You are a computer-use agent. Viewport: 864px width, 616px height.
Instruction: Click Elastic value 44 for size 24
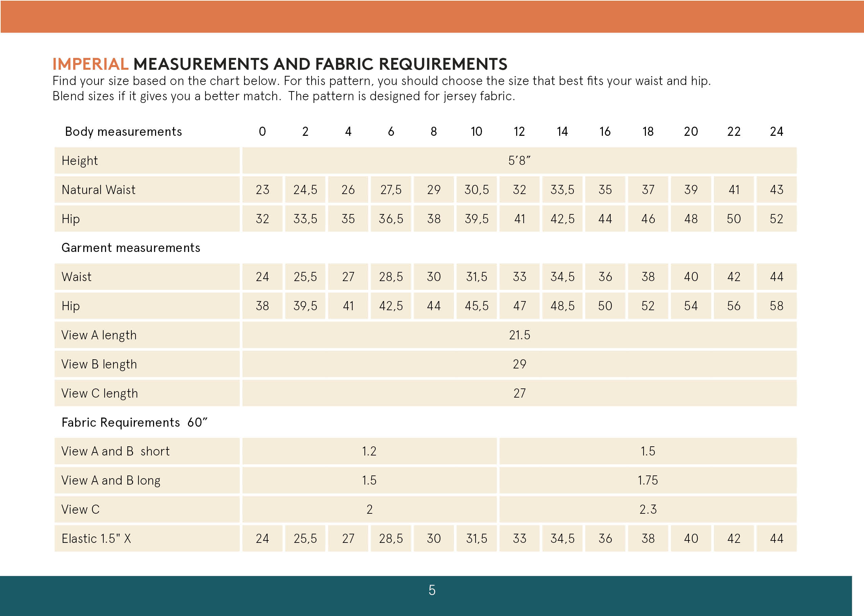(776, 539)
